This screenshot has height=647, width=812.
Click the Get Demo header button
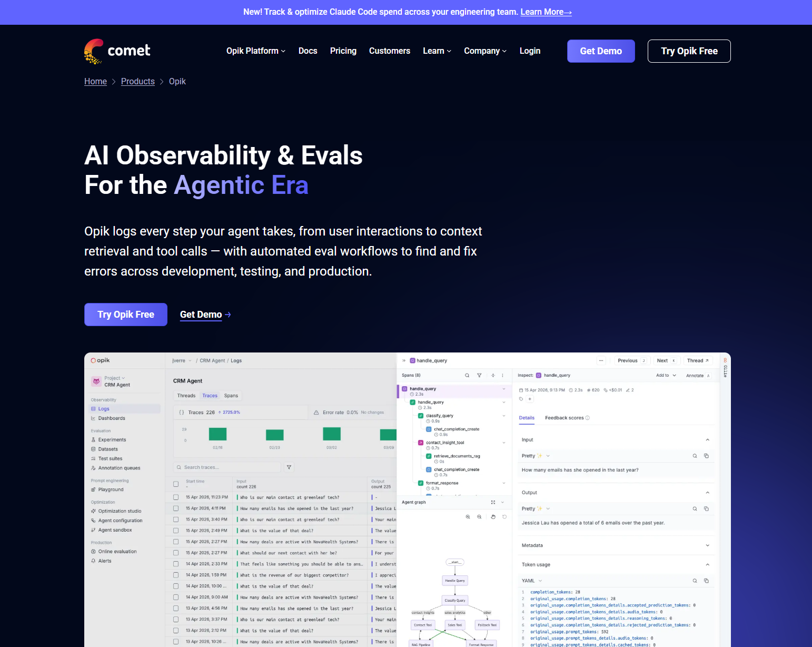(601, 51)
